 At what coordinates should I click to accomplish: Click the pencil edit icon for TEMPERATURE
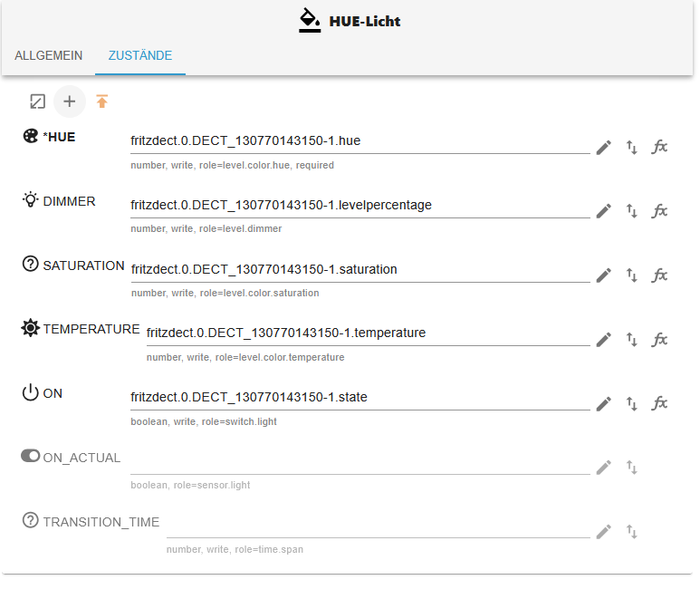tap(604, 339)
